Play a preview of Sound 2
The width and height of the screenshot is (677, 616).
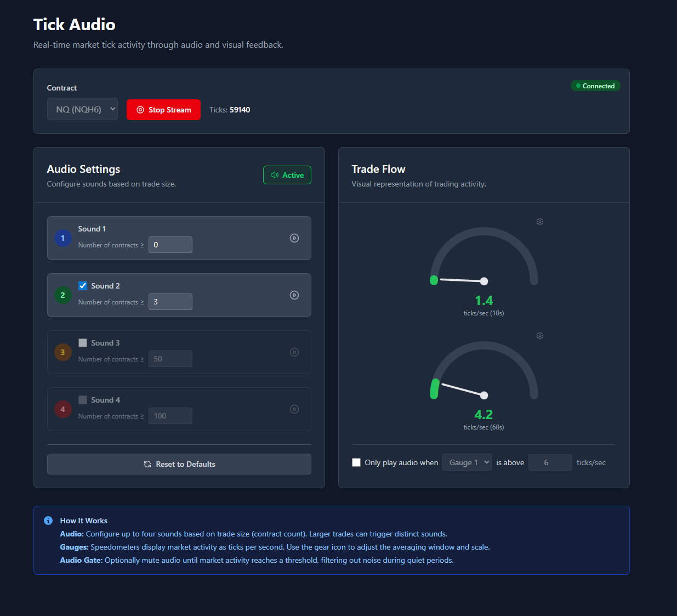[x=294, y=295]
